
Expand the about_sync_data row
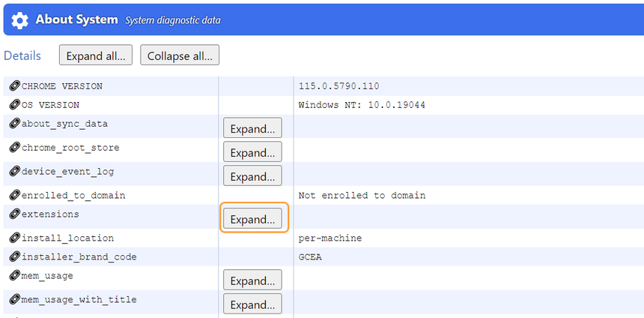click(x=252, y=128)
